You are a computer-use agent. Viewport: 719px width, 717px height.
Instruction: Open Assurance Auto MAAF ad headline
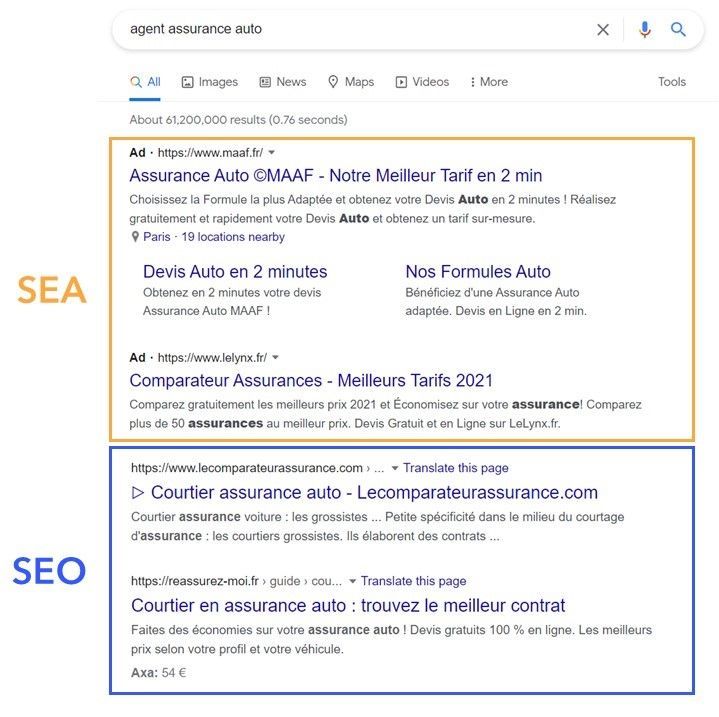(336, 176)
